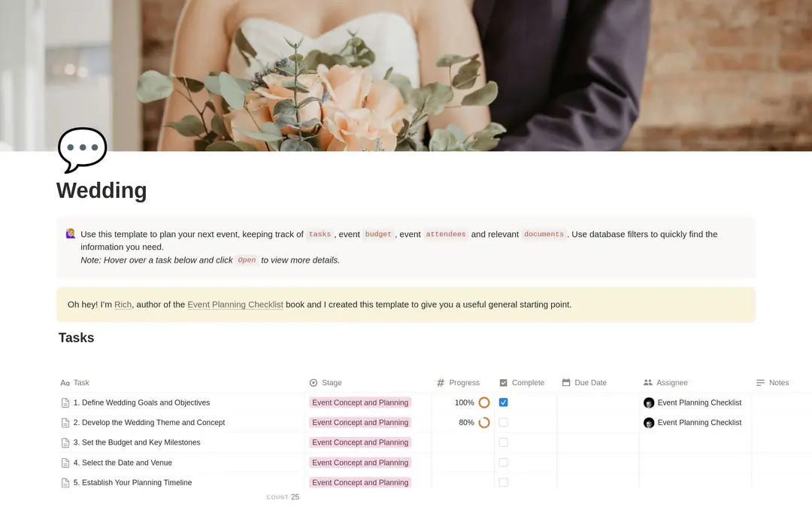This screenshot has height=507, width=812.
Task: Click the Wedding page title
Action: (x=101, y=190)
